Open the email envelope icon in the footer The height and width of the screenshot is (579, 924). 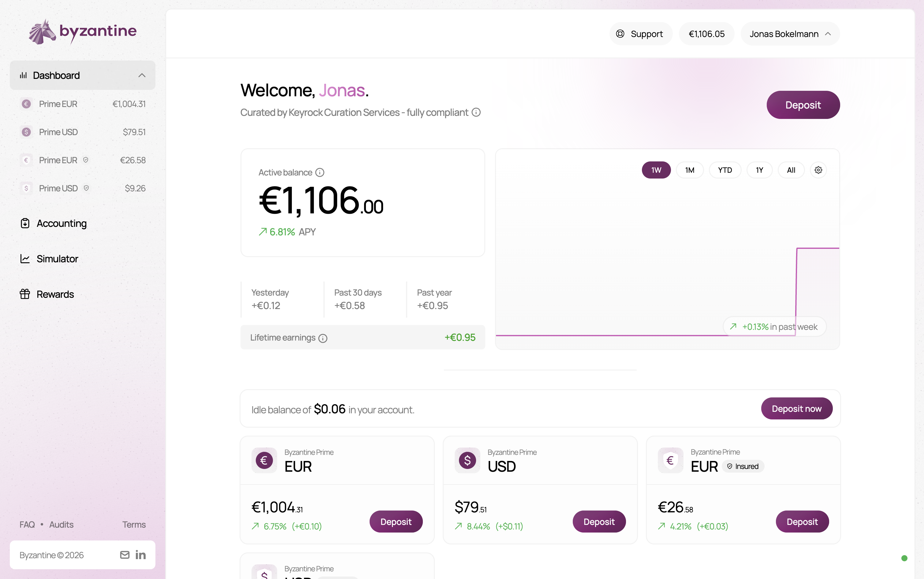[x=125, y=555]
